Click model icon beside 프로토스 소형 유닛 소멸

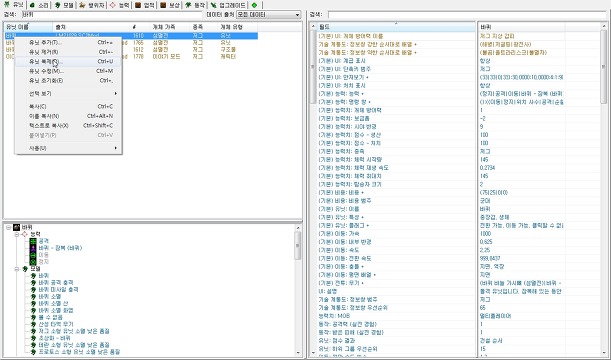point(33,351)
